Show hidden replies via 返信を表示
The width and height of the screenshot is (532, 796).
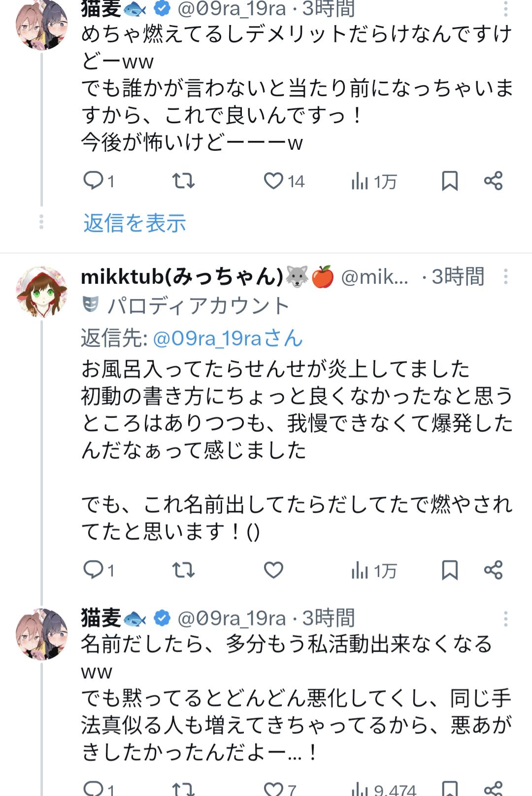point(134,223)
